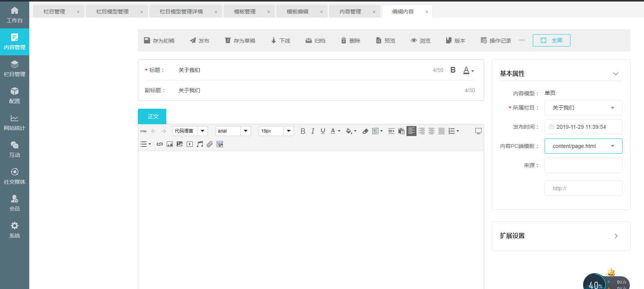Click the 存为初稿 save button
Screen dimensions: 644x289
coord(159,40)
